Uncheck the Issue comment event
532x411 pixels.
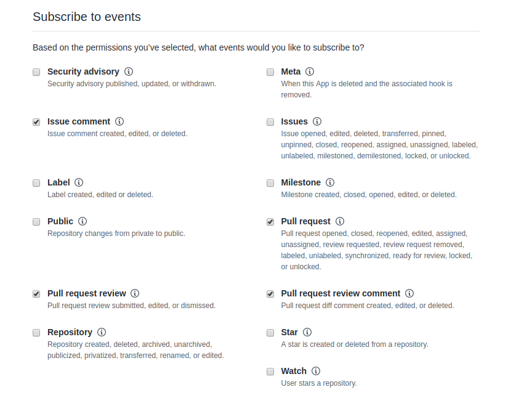point(36,122)
